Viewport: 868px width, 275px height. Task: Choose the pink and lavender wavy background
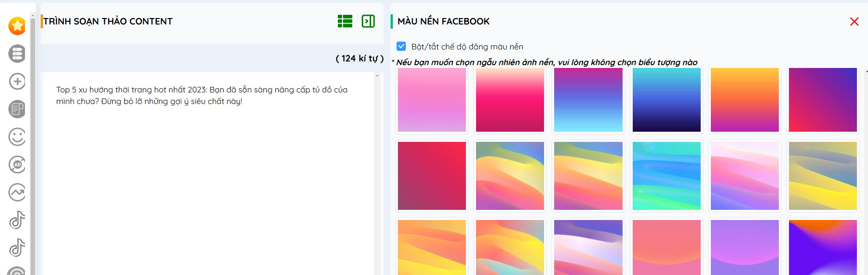tap(745, 176)
